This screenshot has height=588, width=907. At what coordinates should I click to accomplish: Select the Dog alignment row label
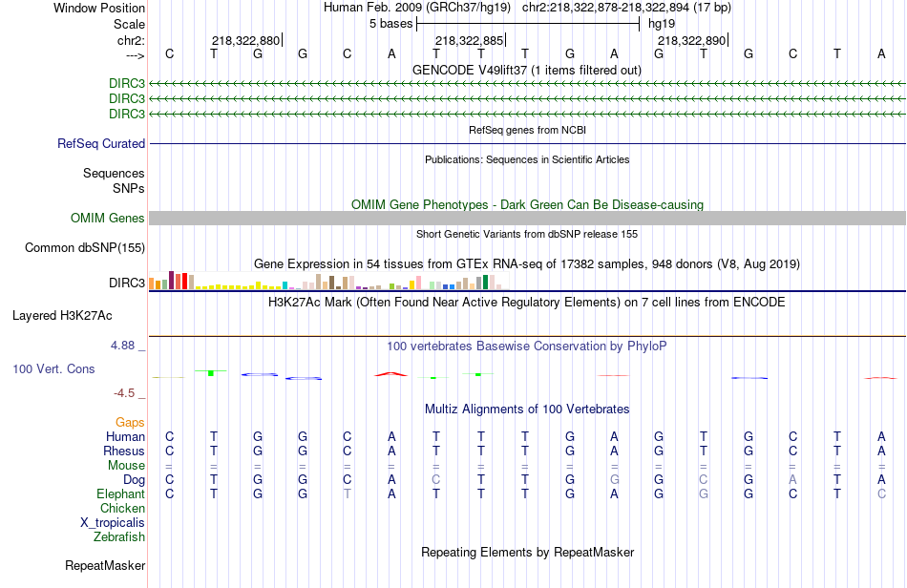coord(135,480)
